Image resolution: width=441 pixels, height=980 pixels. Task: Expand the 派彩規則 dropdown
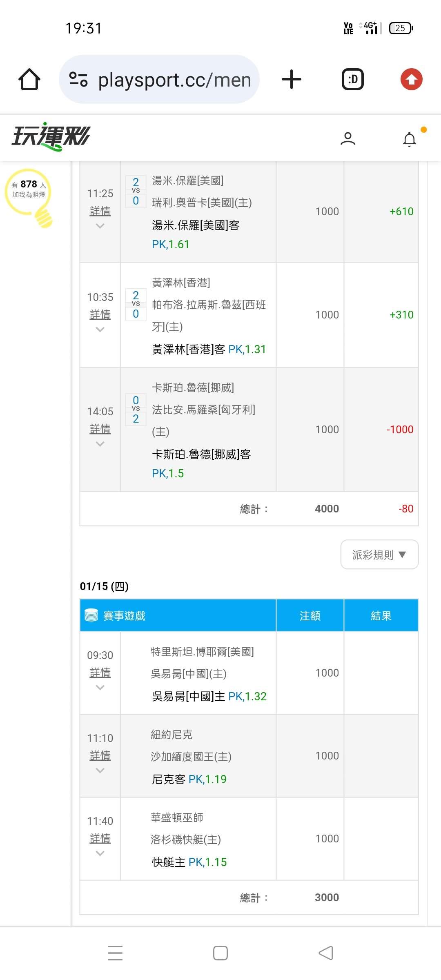(379, 555)
